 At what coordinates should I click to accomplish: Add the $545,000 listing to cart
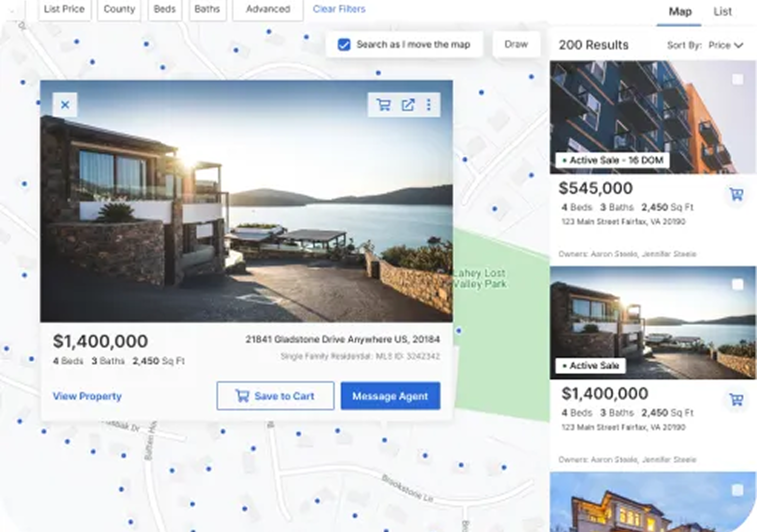coord(736,194)
